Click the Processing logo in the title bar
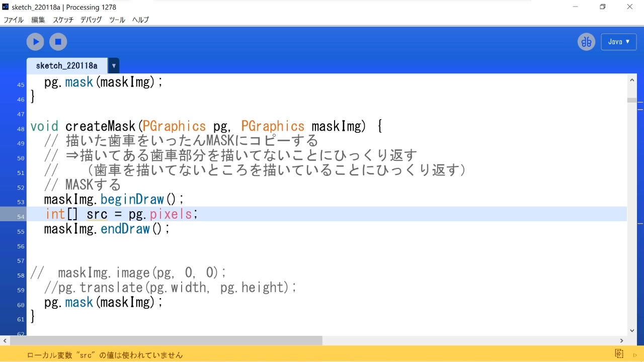The image size is (644, 362). click(6, 7)
